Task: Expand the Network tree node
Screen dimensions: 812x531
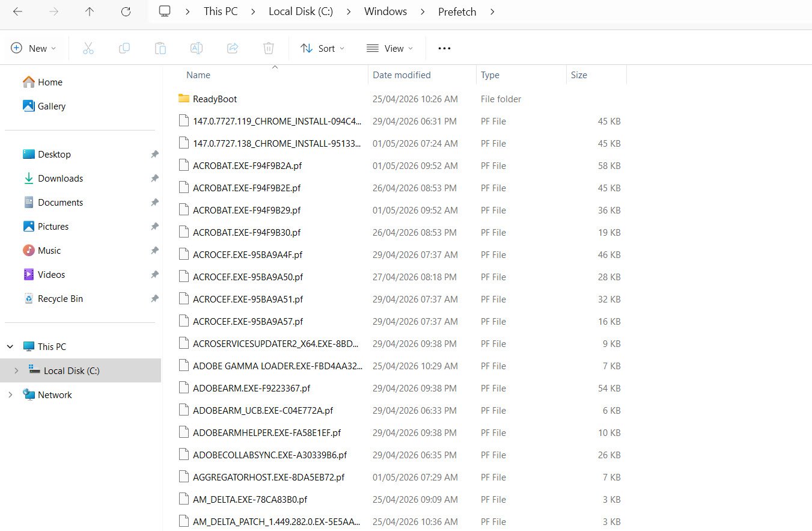Action: tap(10, 394)
